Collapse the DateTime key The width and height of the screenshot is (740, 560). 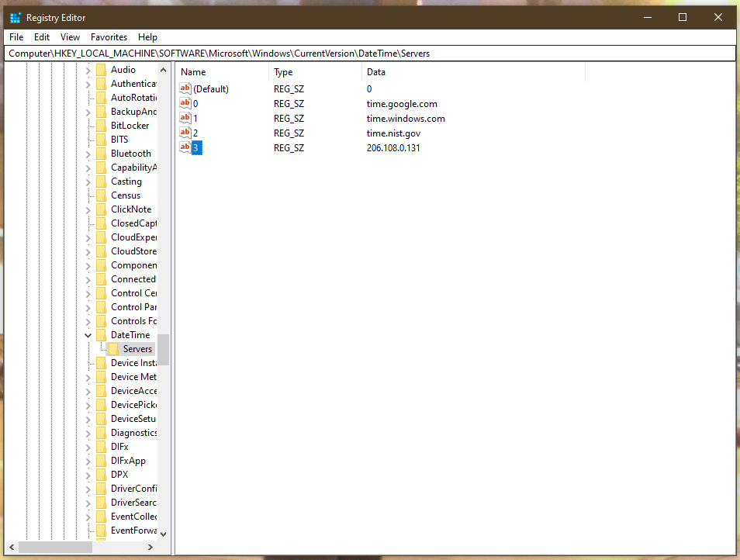(x=88, y=334)
